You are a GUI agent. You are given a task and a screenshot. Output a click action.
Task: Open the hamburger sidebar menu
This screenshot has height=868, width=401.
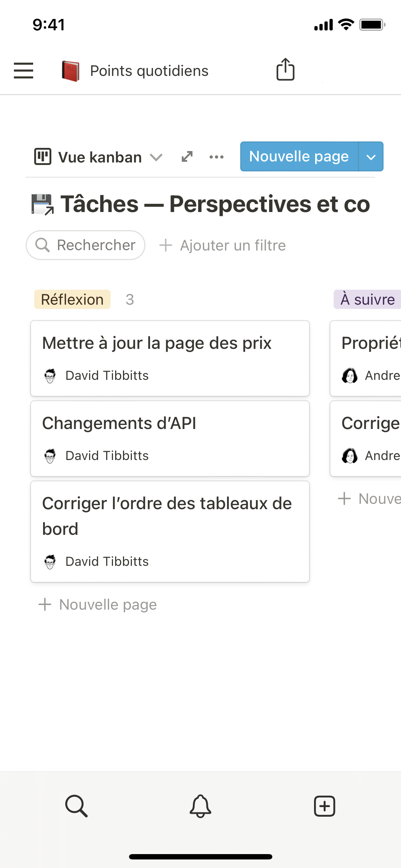pos(24,71)
